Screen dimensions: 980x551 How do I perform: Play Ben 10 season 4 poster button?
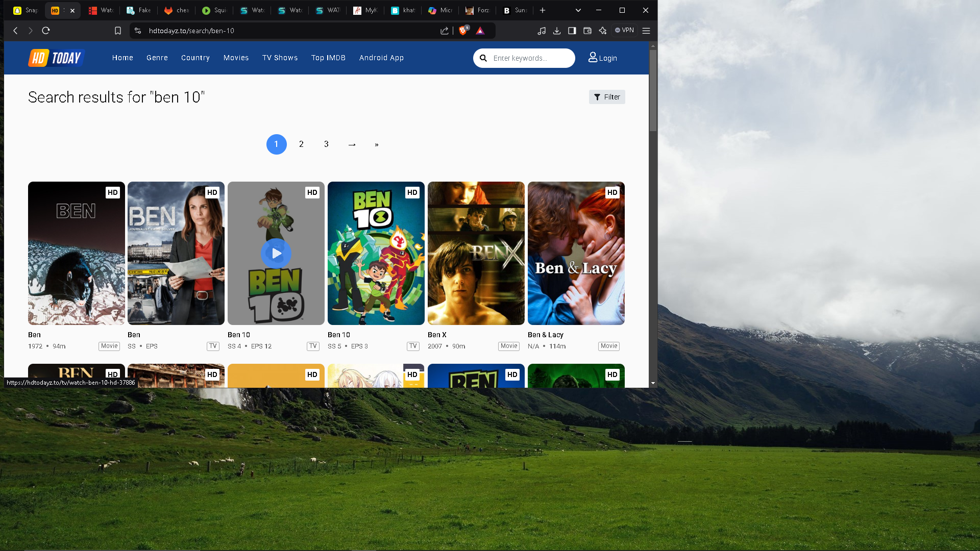tap(276, 253)
